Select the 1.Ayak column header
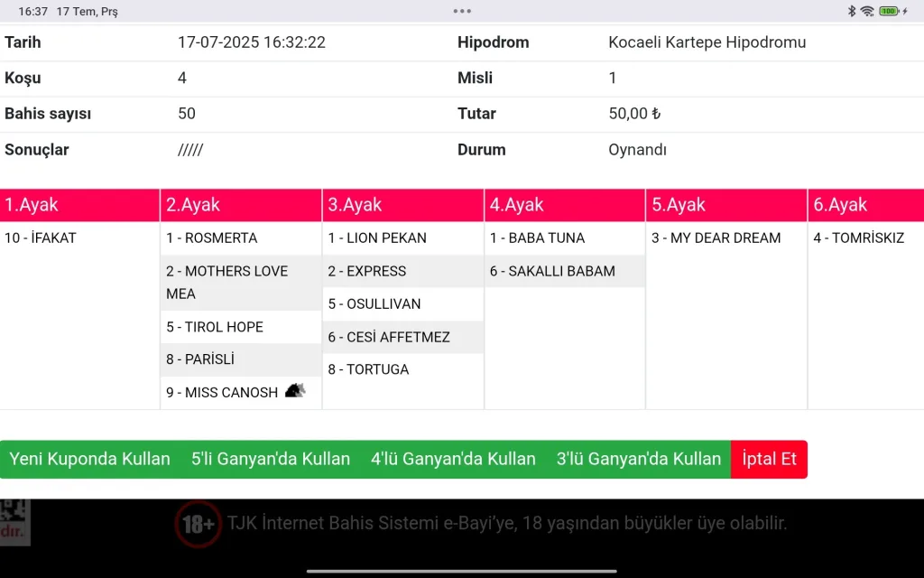 (x=79, y=205)
